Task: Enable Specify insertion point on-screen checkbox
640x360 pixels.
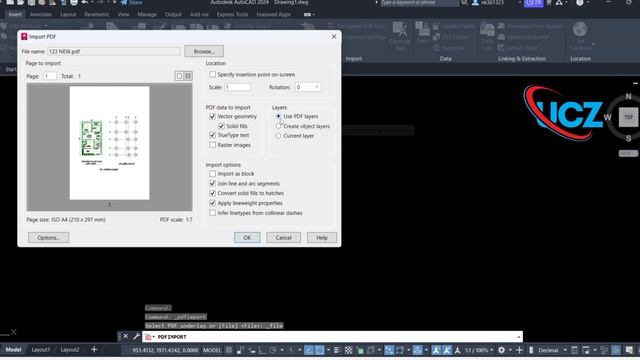Action: click(x=212, y=74)
